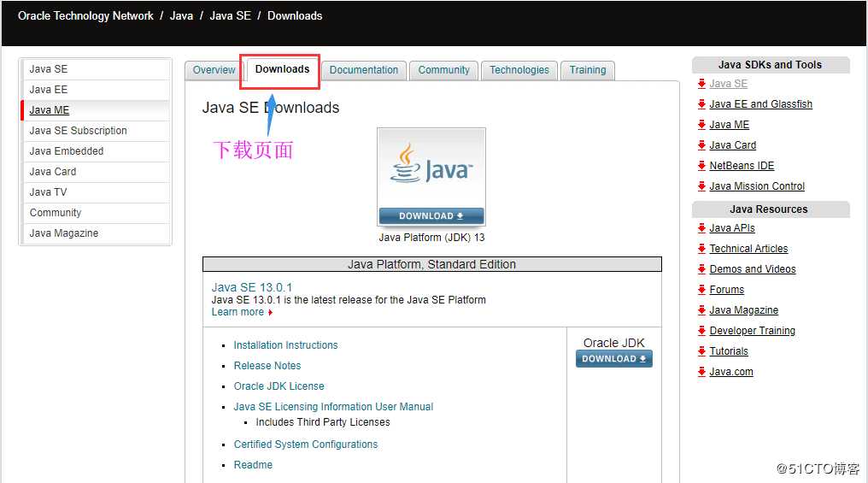Click Java Mission Control link
The height and width of the screenshot is (483, 868).
click(x=757, y=186)
